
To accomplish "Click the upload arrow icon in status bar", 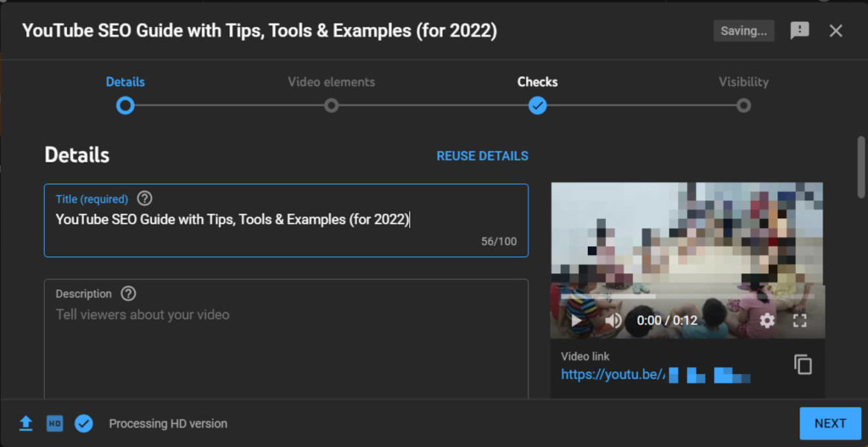I will click(x=25, y=423).
